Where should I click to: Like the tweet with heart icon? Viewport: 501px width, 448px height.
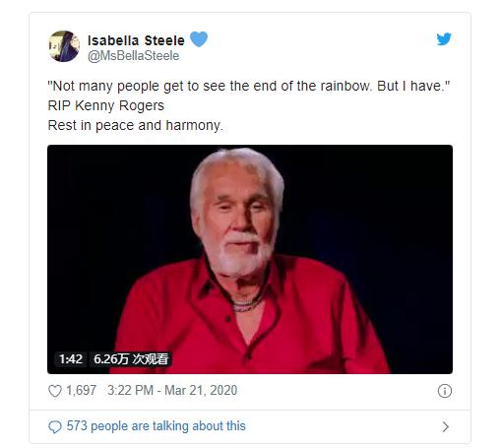55,391
